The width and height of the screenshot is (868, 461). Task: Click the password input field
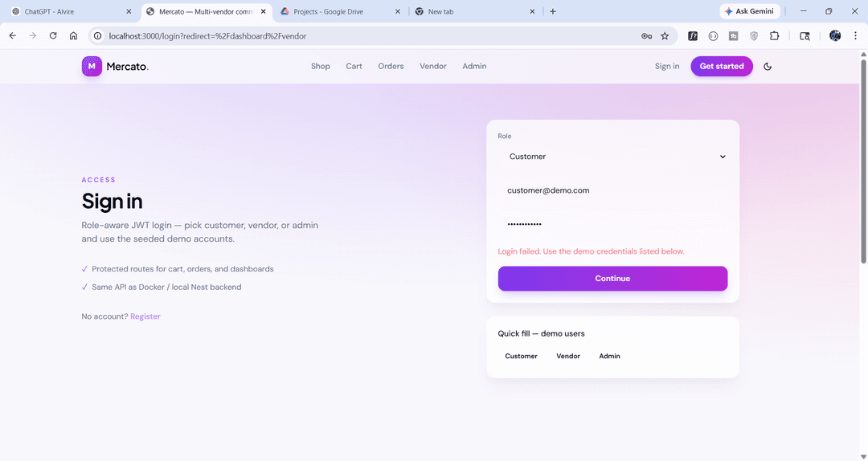[x=612, y=224]
